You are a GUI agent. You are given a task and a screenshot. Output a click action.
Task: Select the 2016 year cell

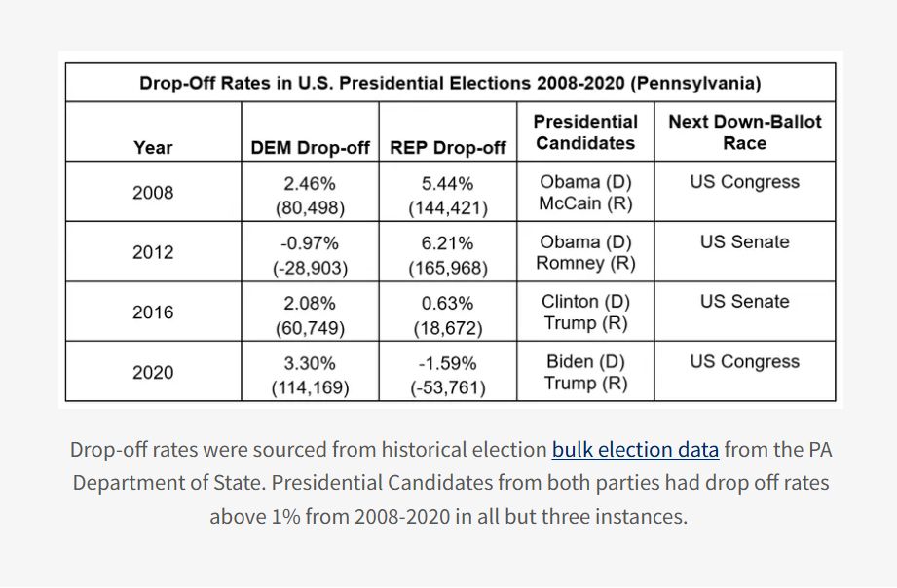[153, 312]
